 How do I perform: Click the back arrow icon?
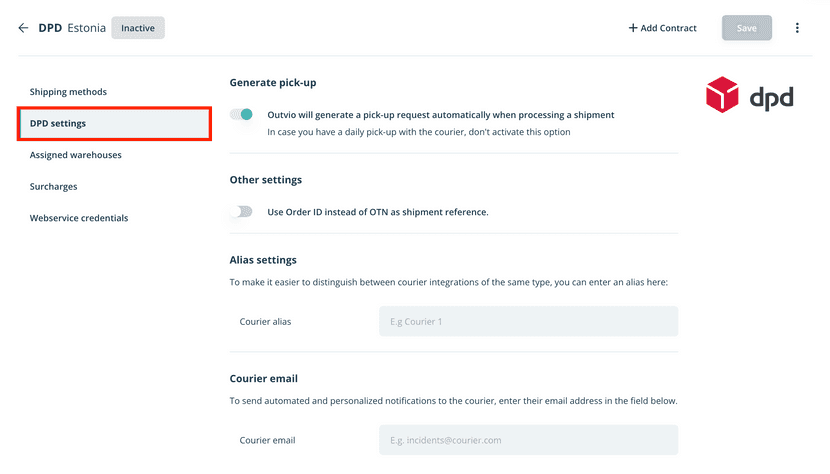pyautogui.click(x=23, y=28)
